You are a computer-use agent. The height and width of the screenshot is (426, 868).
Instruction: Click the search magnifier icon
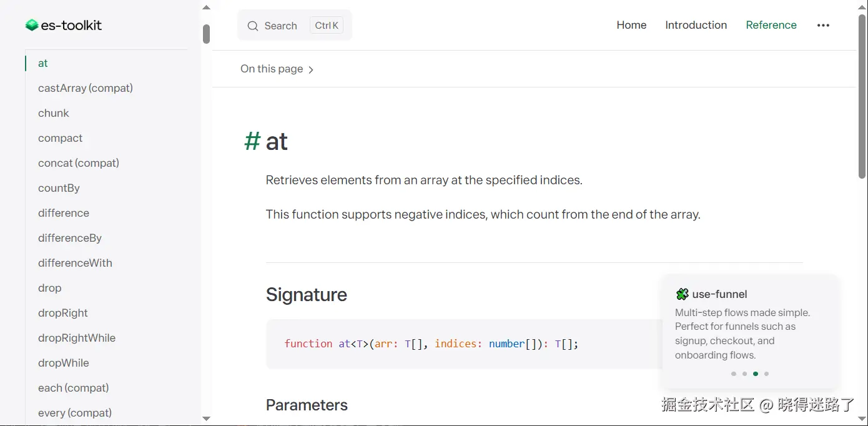253,26
